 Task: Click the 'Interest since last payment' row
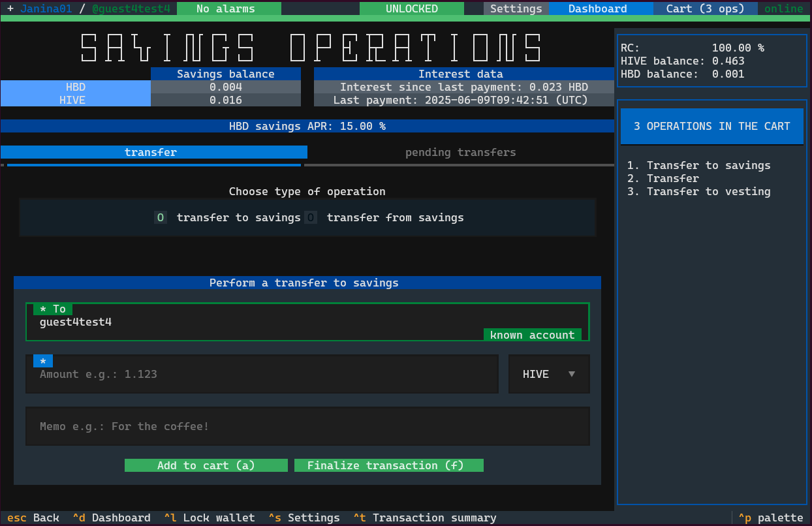(464, 87)
